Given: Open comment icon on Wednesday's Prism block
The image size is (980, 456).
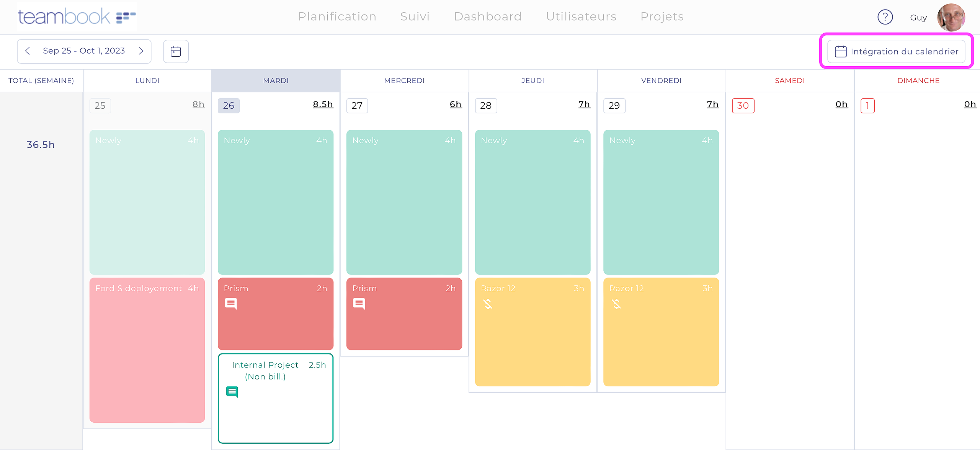Looking at the screenshot, I should pyautogui.click(x=359, y=304).
